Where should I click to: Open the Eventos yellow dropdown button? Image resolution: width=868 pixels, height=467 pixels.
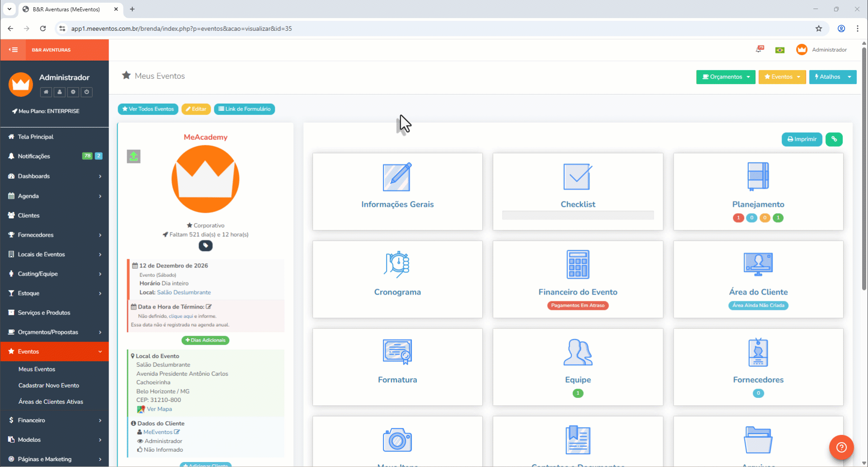point(782,77)
